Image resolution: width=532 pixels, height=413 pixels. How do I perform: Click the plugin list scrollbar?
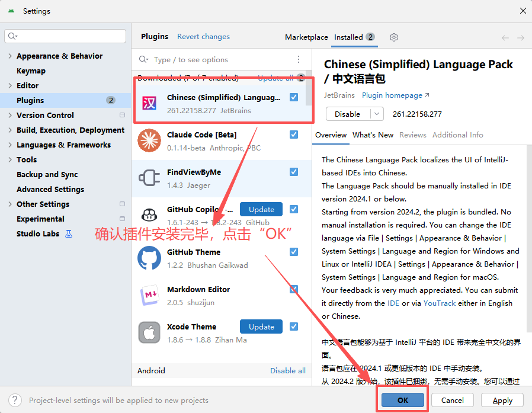(x=309, y=88)
